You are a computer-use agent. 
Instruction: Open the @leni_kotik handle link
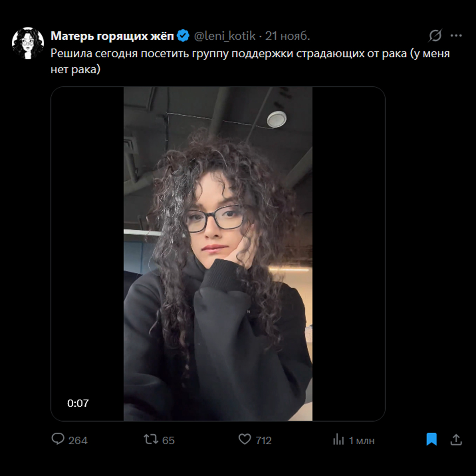(225, 36)
